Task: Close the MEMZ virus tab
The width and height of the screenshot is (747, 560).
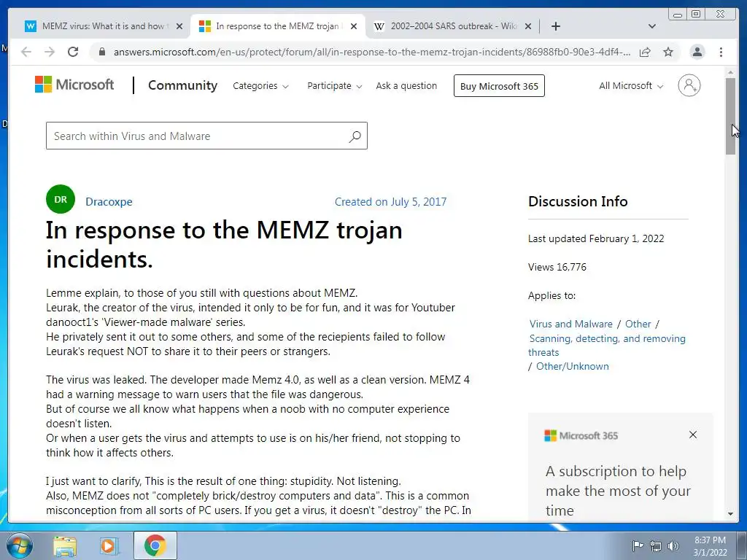Action: (x=179, y=26)
